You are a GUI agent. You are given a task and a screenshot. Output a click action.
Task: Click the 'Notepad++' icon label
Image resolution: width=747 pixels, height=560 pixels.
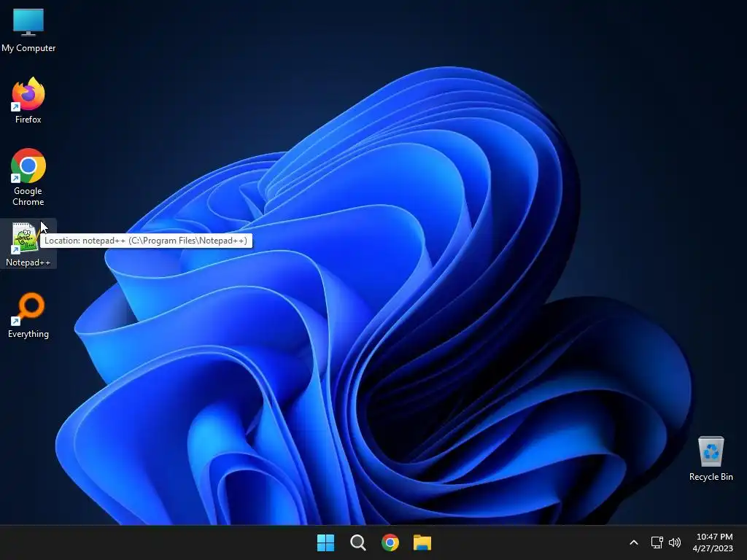(28, 262)
